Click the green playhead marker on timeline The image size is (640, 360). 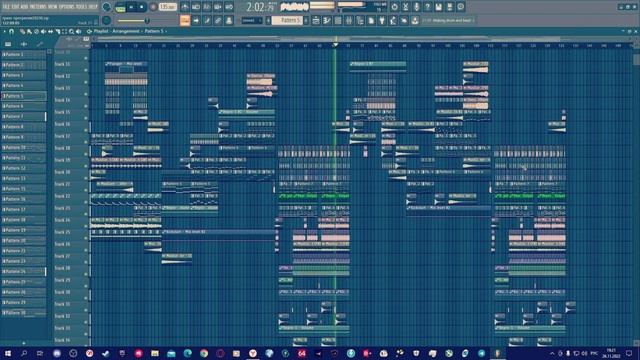(335, 44)
